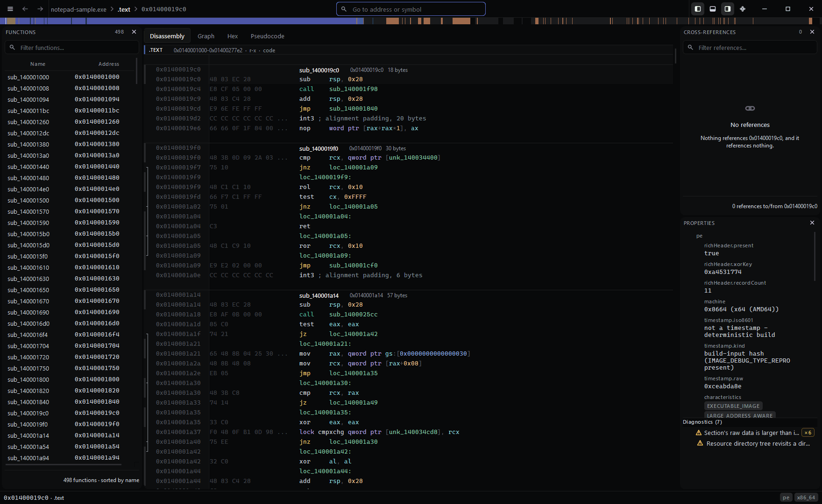Click the Properties panel vertical scrollbar

[x=815, y=257]
